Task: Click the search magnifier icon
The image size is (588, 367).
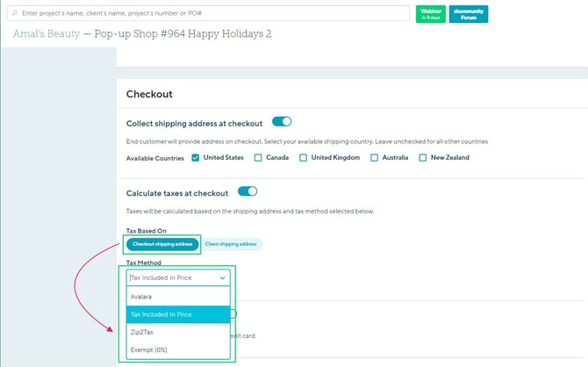Action: pos(16,14)
